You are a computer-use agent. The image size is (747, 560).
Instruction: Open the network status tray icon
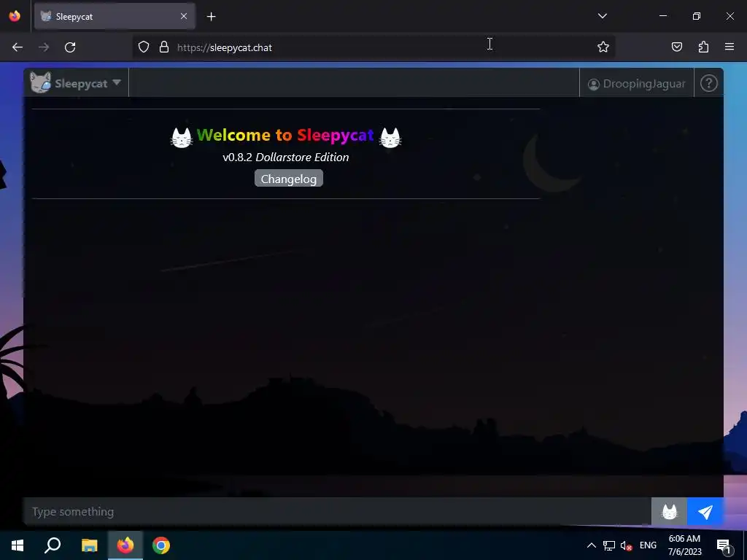[609, 545]
